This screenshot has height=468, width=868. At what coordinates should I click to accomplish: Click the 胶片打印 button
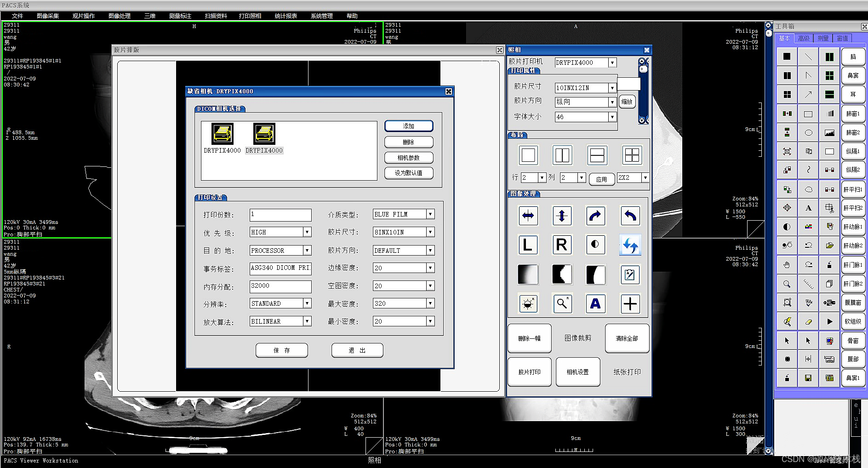click(530, 372)
